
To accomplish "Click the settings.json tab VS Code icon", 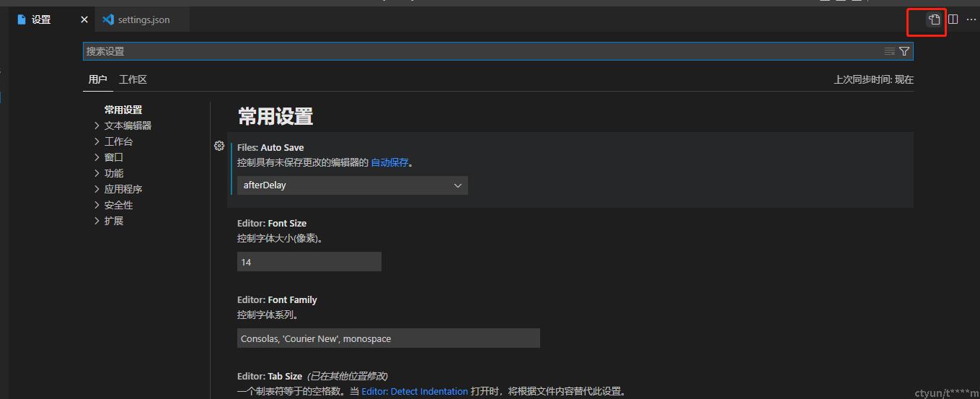I will tap(108, 19).
